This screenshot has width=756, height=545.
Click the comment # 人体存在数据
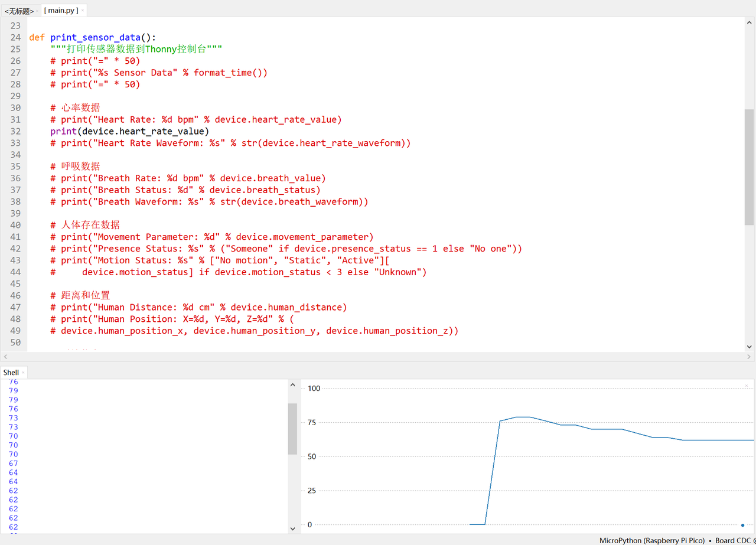pos(85,225)
